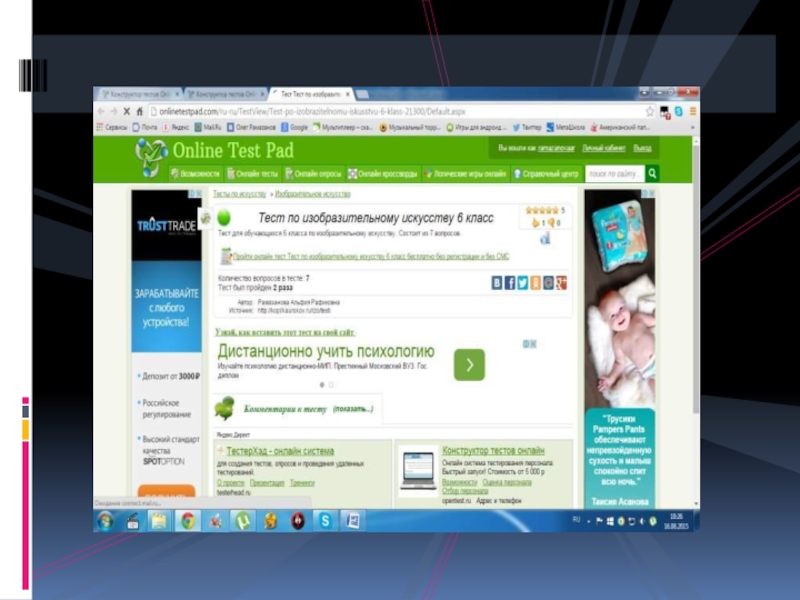The width and height of the screenshot is (800, 600).
Task: Open "Личный кабинет" link in header
Action: point(603,147)
